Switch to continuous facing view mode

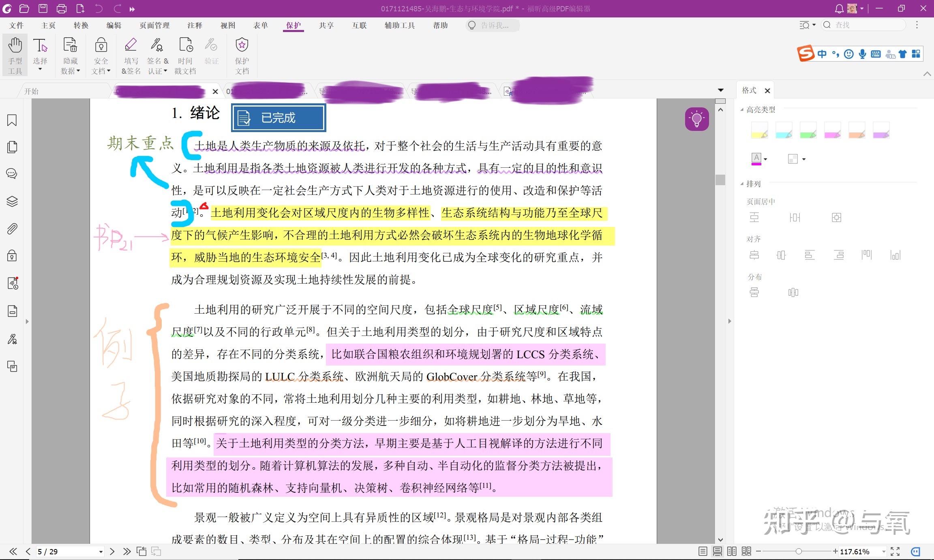[x=747, y=551]
